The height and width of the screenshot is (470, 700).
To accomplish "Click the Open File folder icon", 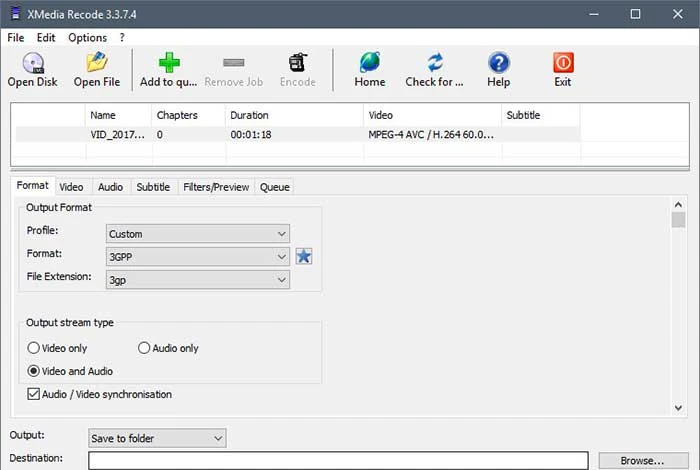I will click(x=97, y=63).
